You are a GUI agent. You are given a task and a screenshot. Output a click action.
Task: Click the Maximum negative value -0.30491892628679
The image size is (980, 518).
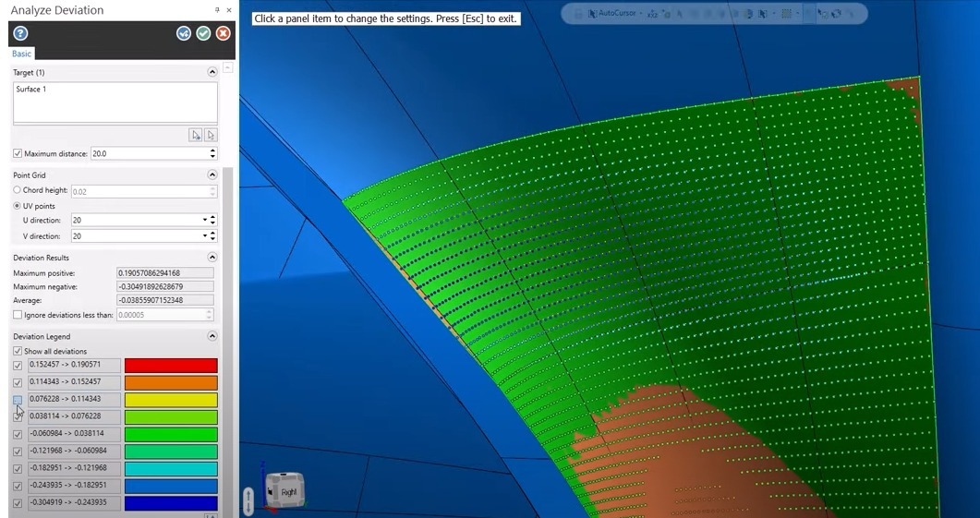coord(165,287)
